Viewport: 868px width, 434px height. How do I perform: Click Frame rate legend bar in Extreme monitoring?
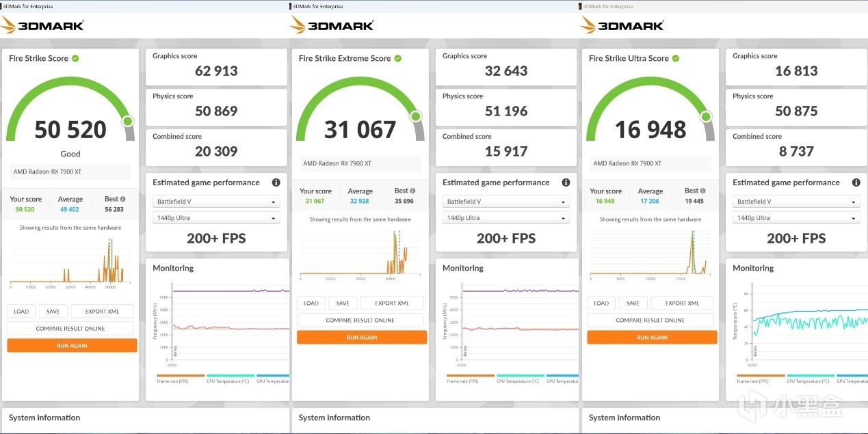point(471,375)
